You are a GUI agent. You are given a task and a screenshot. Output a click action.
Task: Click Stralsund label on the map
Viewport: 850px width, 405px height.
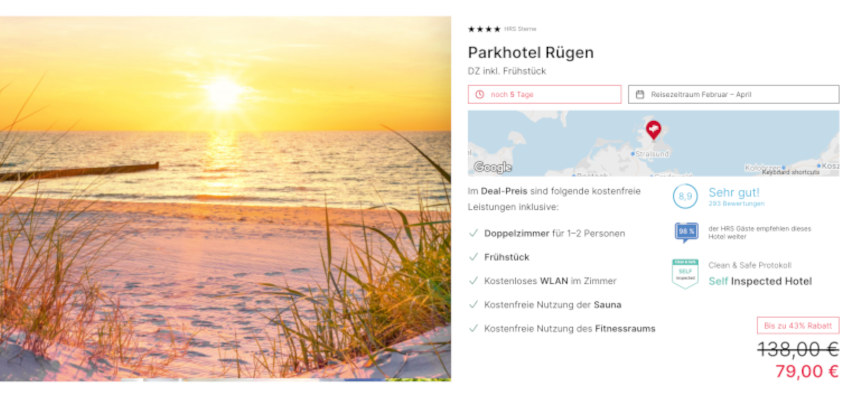pyautogui.click(x=652, y=154)
